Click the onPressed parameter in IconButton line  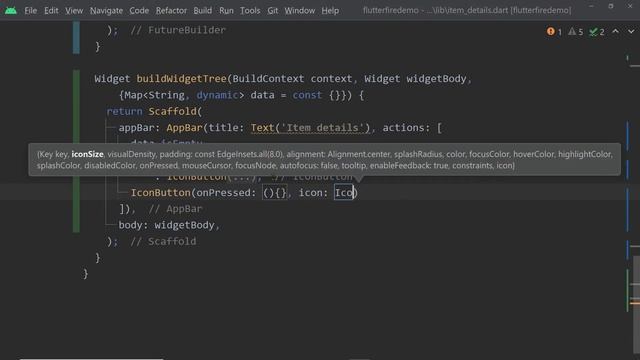[x=223, y=193]
